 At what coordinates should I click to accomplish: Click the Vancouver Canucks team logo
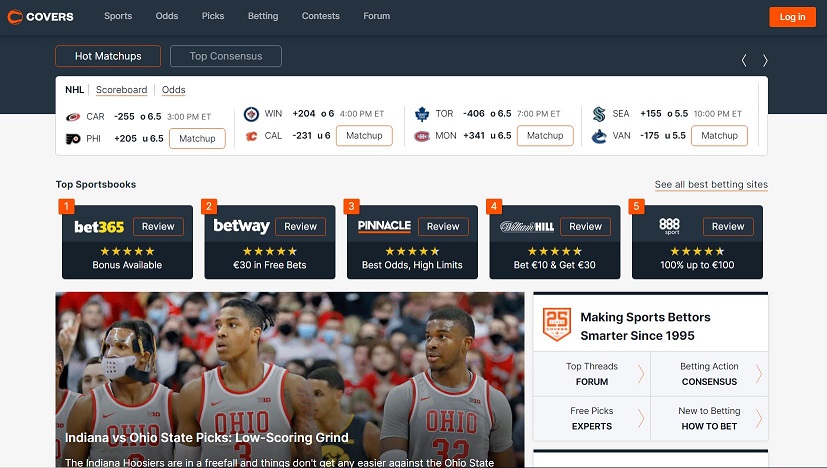(599, 136)
